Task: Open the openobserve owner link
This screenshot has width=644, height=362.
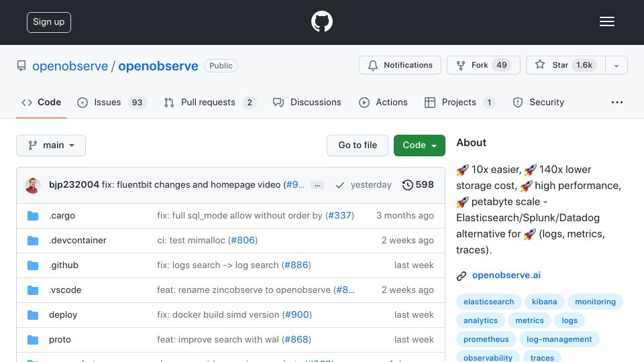Action: coord(70,66)
